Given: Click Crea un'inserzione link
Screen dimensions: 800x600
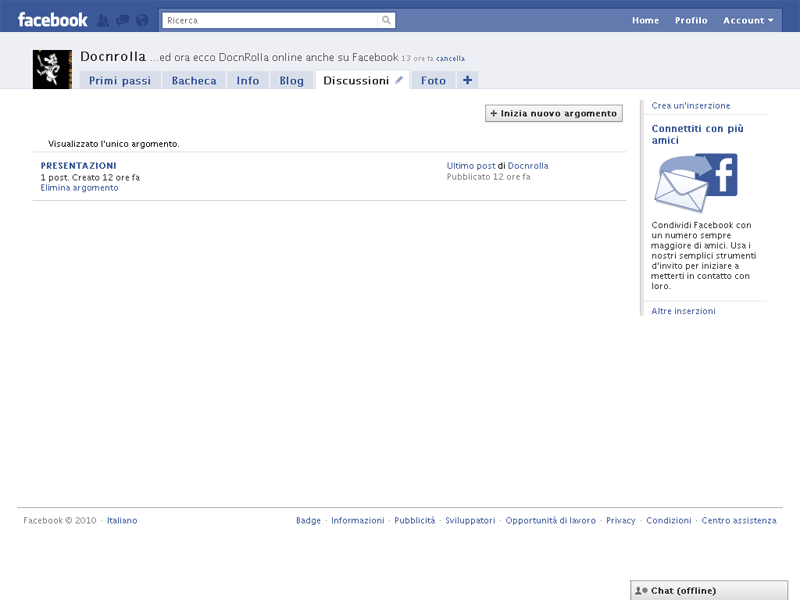Looking at the screenshot, I should (691, 106).
